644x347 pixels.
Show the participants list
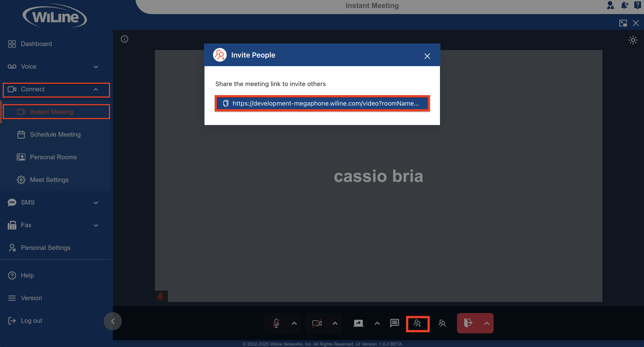(x=442, y=323)
